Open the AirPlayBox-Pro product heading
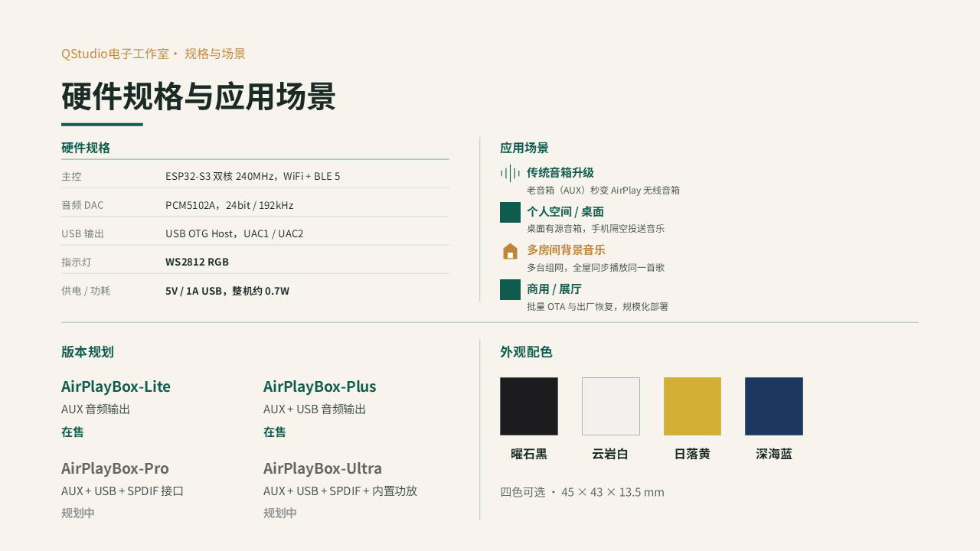 pos(115,468)
